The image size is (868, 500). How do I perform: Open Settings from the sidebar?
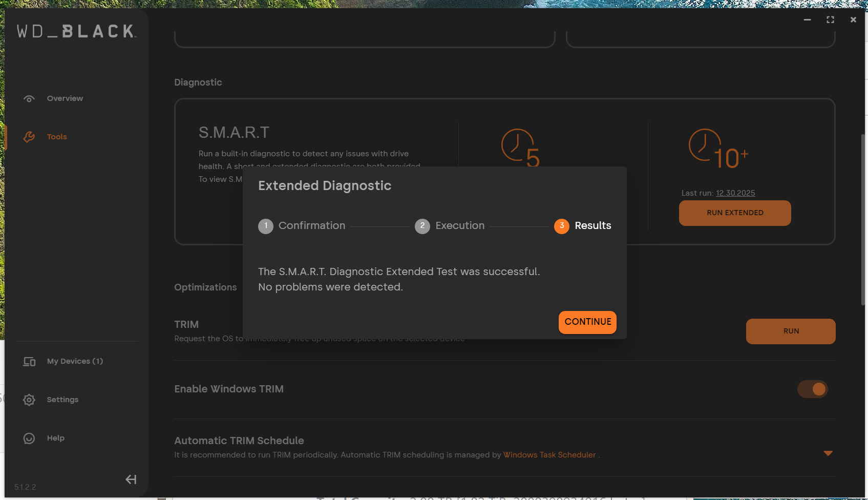coord(62,400)
